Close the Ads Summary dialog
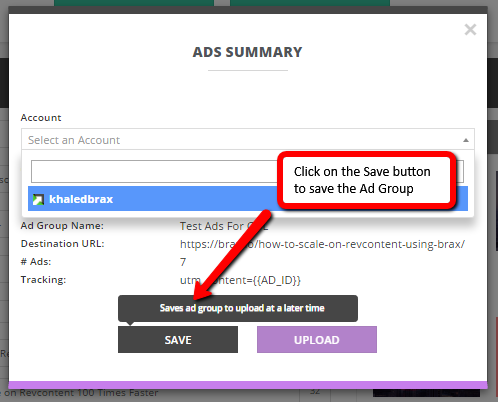The height and width of the screenshot is (402, 498). coord(470,30)
